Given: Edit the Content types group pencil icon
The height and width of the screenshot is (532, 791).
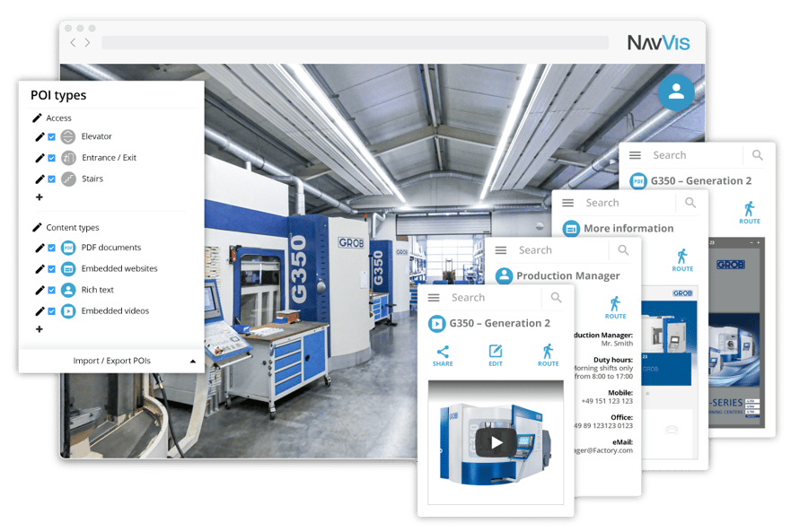Looking at the screenshot, I should [37, 228].
